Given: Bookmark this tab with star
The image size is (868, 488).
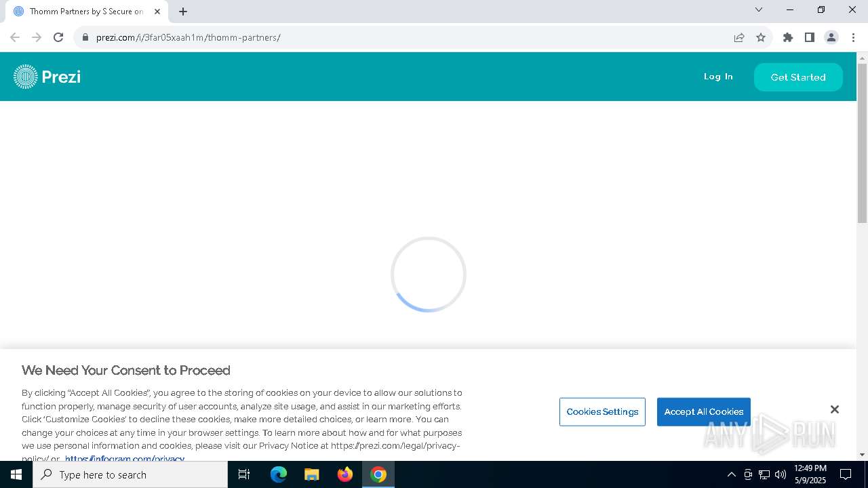Looking at the screenshot, I should 761,37.
